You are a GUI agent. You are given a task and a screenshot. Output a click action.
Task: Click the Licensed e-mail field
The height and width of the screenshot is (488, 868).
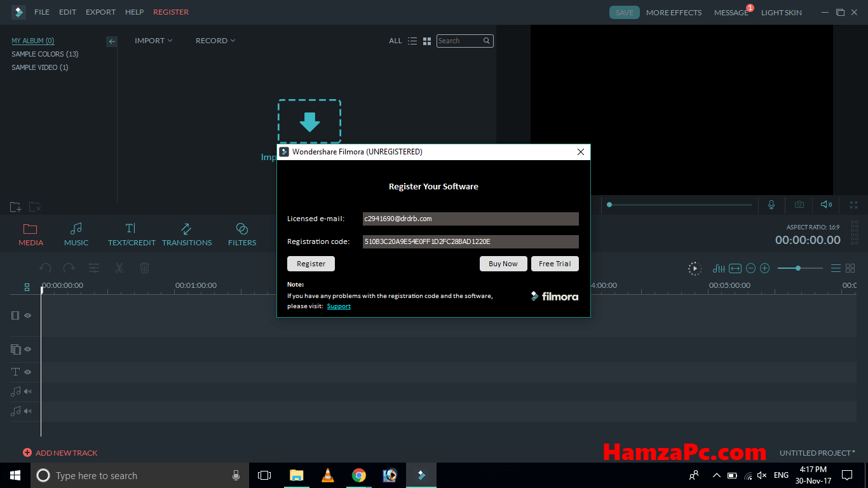click(x=471, y=219)
